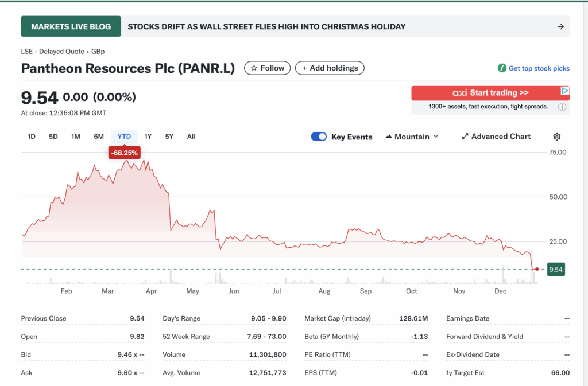The height and width of the screenshot is (386, 588).
Task: Follow Pantheon Resources stock
Action: [267, 68]
